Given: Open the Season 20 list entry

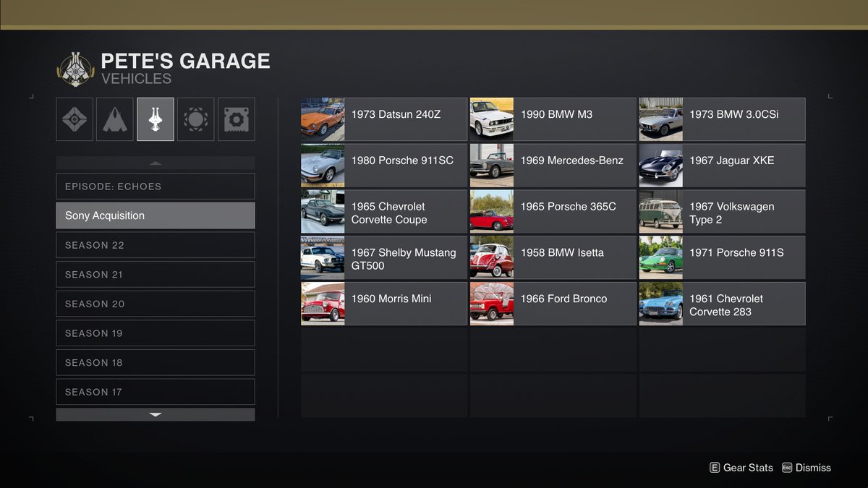Looking at the screenshot, I should (x=156, y=304).
